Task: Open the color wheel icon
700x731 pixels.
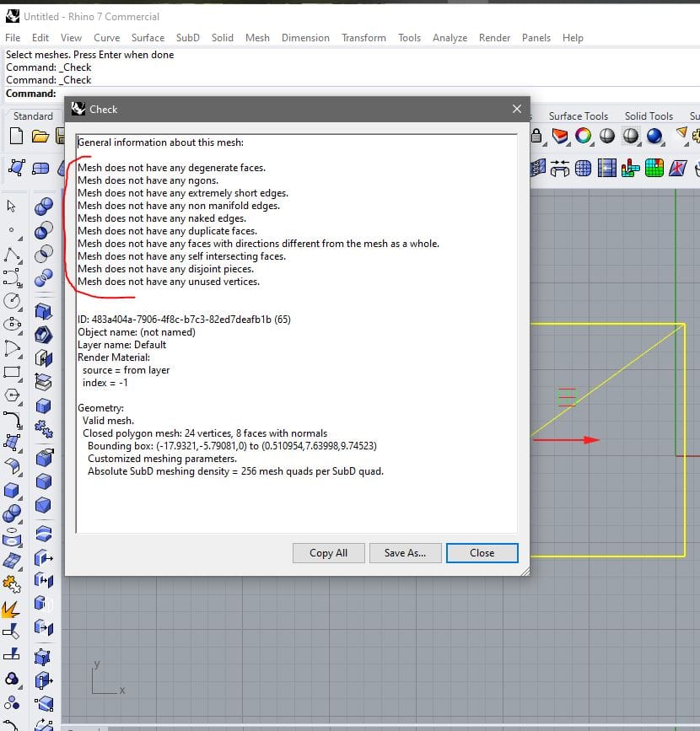Action: 582,135
